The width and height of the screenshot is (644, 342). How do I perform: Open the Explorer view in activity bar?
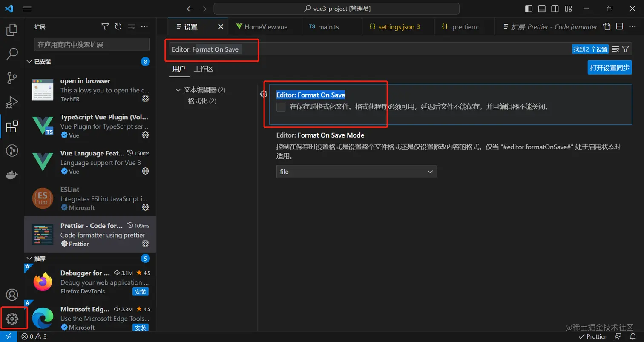[12, 30]
